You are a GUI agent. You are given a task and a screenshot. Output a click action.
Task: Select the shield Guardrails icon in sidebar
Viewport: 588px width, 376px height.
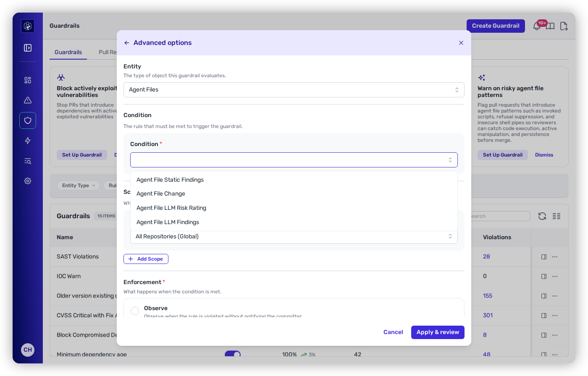pos(28,120)
